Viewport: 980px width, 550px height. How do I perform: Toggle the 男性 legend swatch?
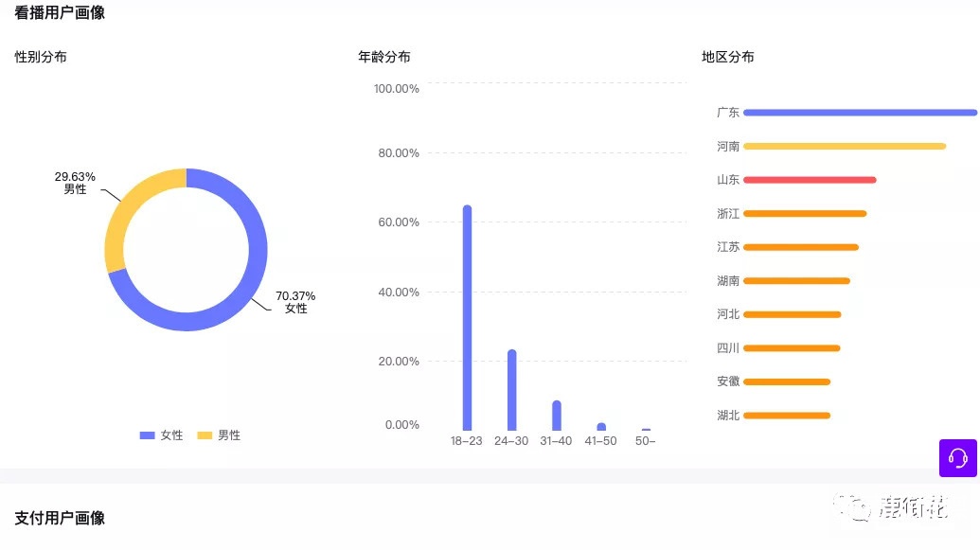point(205,435)
